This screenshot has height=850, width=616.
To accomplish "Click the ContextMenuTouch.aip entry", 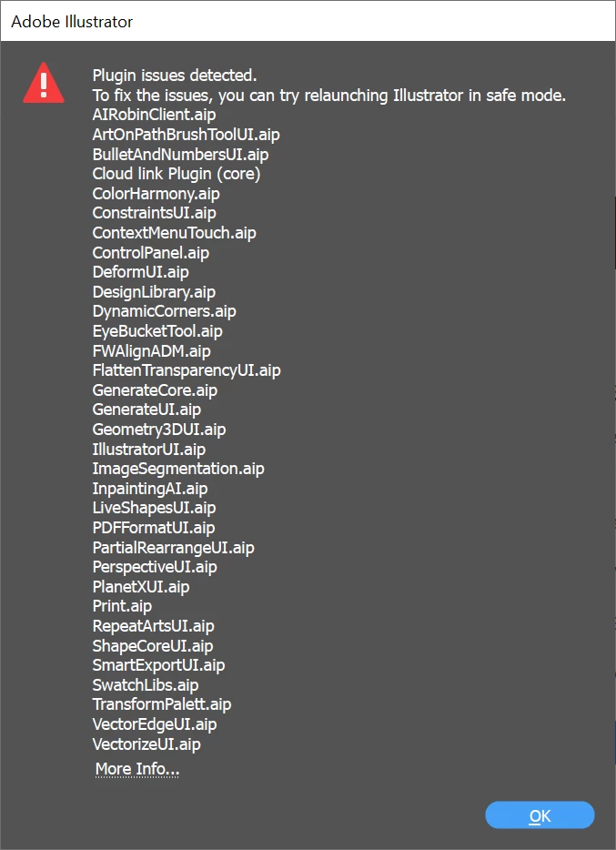I will [175, 233].
